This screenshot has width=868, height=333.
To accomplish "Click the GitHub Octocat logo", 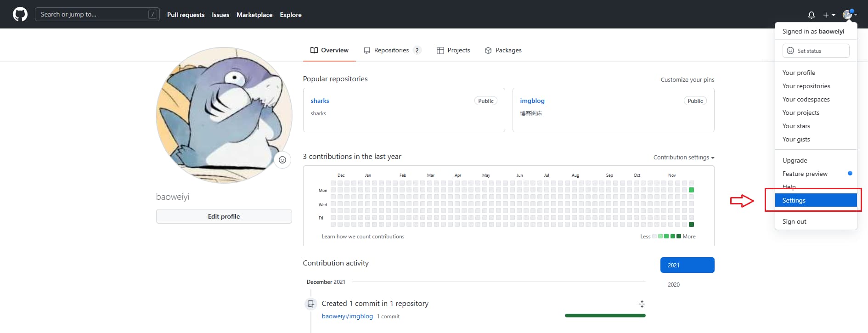I will point(20,14).
